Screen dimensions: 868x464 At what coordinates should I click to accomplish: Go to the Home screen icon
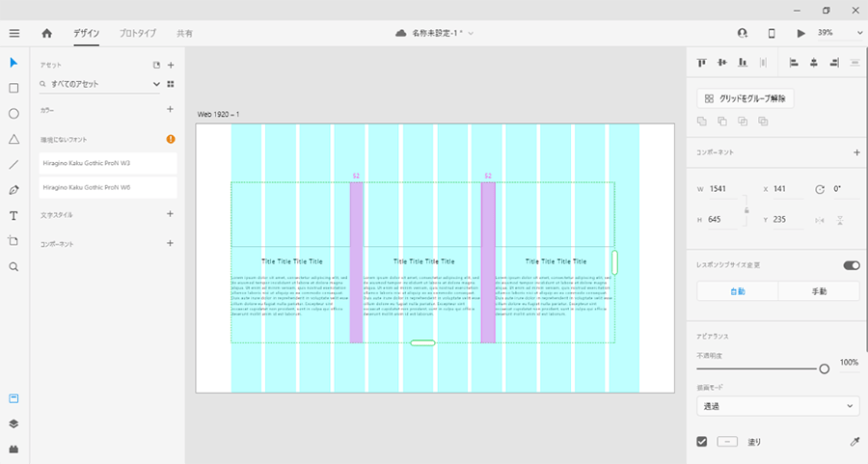click(47, 33)
